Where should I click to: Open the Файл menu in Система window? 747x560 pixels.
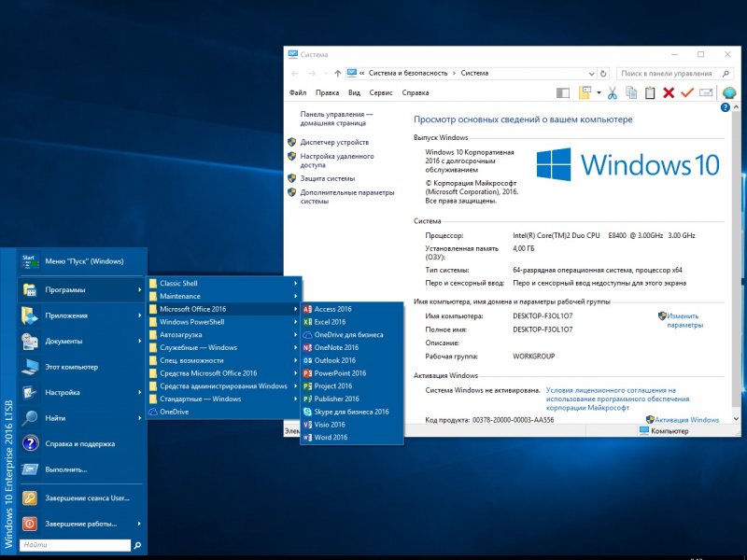click(x=298, y=92)
